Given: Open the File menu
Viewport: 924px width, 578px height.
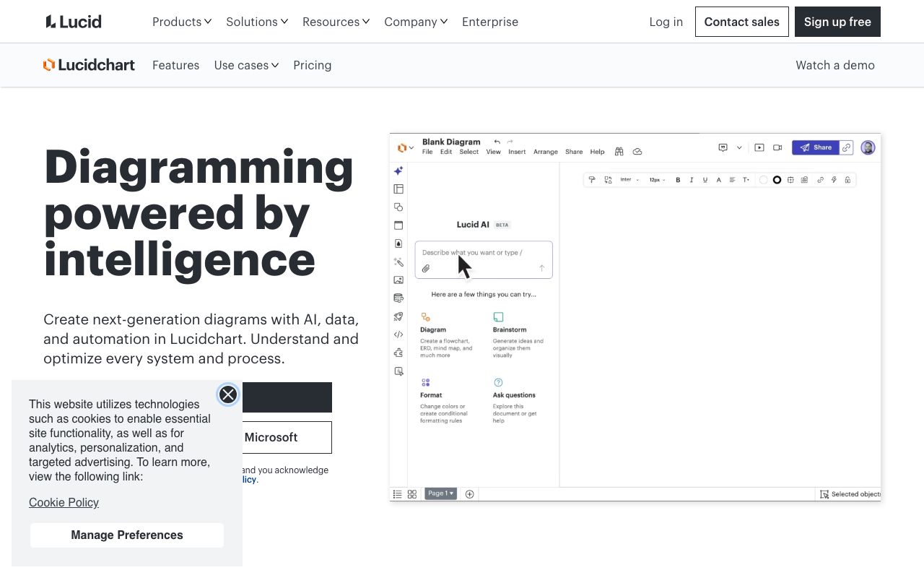Looking at the screenshot, I should click(427, 152).
